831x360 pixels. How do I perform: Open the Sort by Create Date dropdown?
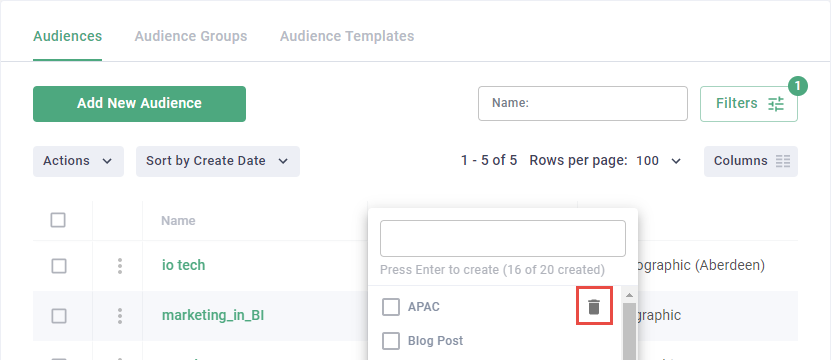tap(218, 161)
